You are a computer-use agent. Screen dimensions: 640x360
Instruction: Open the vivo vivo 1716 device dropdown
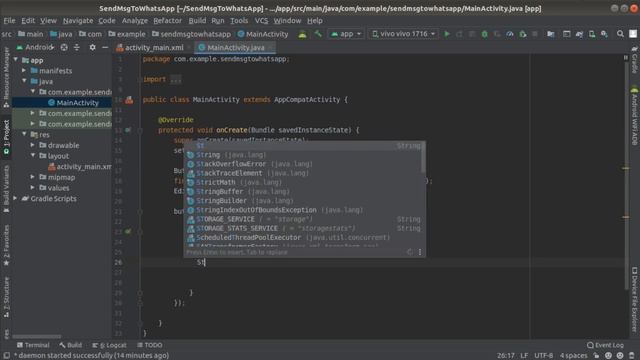tap(403, 34)
